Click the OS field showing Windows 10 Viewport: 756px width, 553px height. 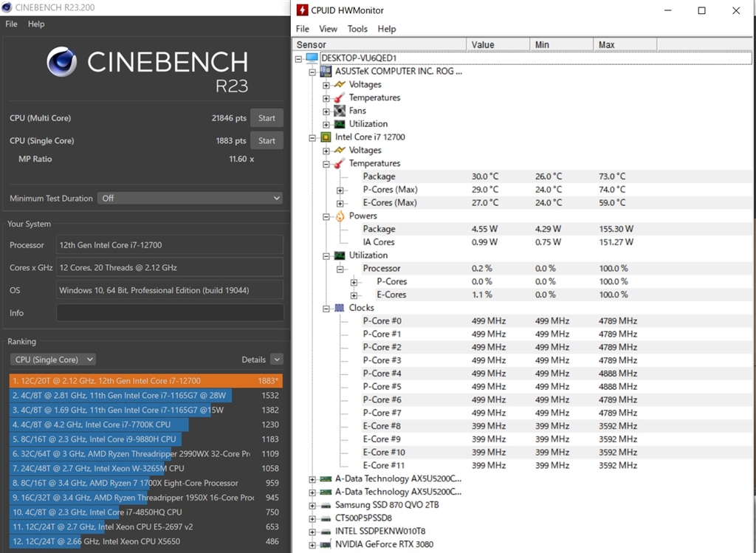[170, 290]
